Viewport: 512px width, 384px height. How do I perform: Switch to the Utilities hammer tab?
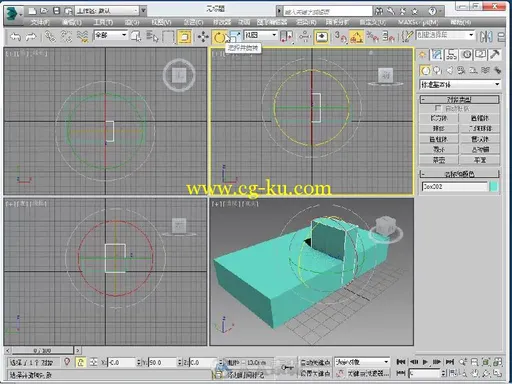click(495, 55)
